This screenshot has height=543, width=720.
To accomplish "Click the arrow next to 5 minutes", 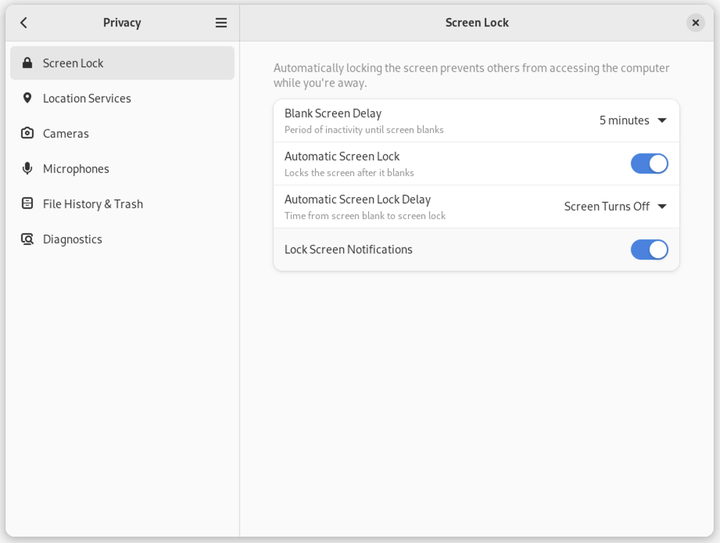I will point(662,120).
